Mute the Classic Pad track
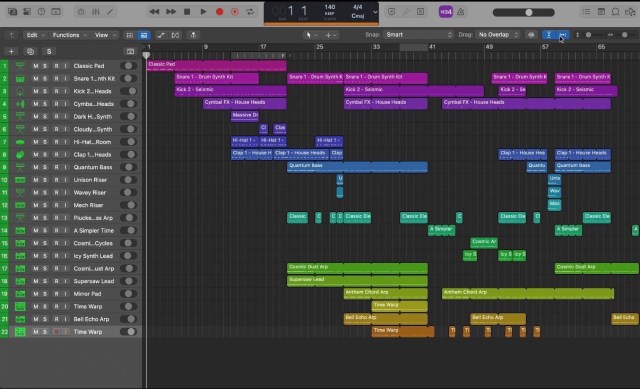 [x=36, y=66]
